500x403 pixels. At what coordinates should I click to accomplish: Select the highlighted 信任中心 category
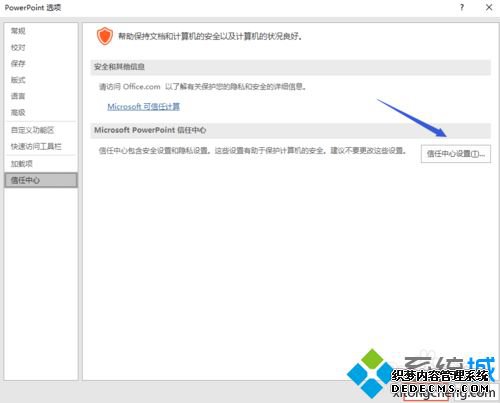pos(41,180)
